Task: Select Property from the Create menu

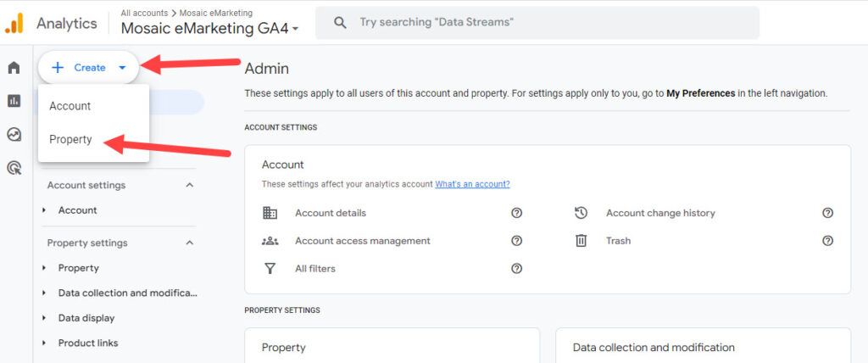Action: [70, 139]
